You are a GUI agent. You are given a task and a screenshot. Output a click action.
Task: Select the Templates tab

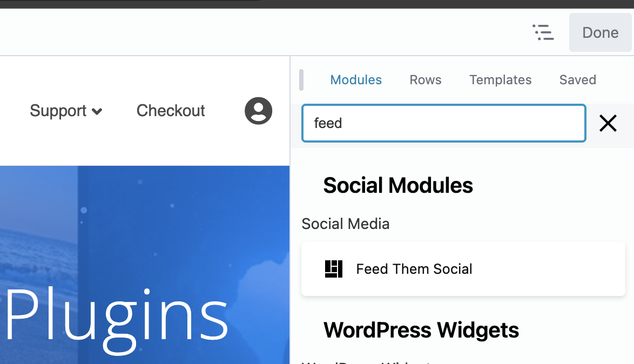pyautogui.click(x=500, y=80)
